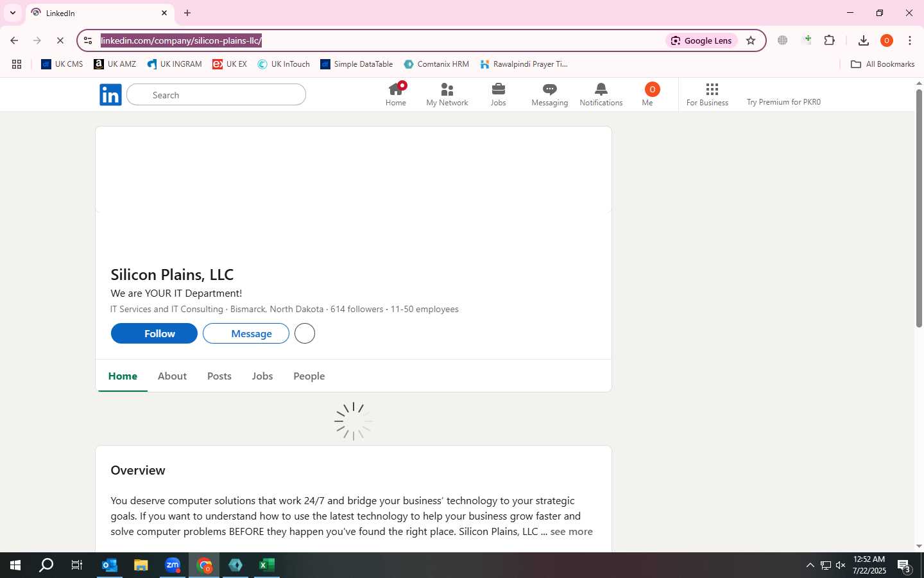Image resolution: width=924 pixels, height=578 pixels.
Task: Expand overview with see more
Action: coord(571,531)
